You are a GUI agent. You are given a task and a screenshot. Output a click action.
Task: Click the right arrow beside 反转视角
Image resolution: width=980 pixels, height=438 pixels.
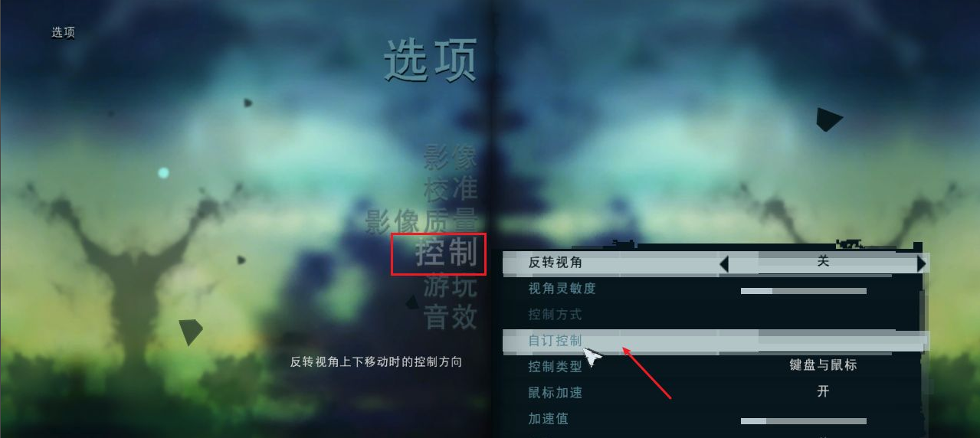(921, 264)
